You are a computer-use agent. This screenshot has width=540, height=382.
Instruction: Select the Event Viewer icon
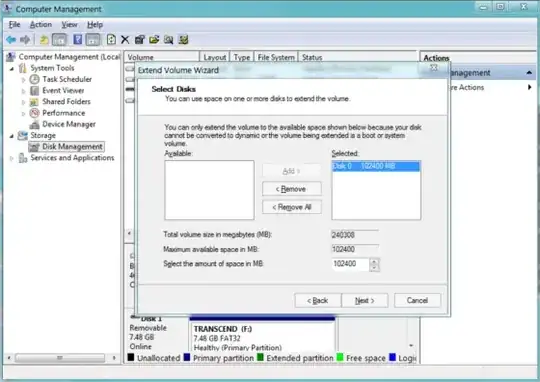[x=34, y=91]
